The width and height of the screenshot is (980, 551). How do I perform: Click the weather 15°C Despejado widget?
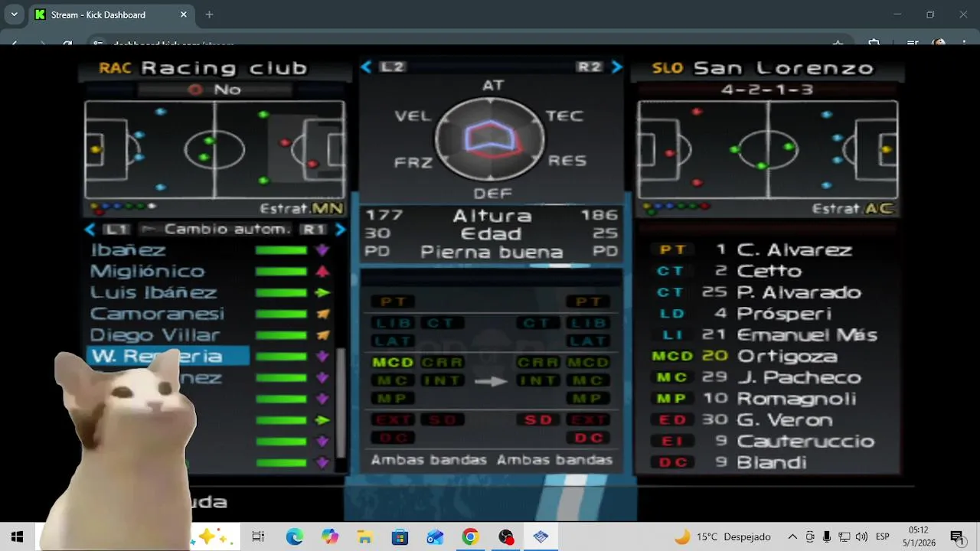722,536
